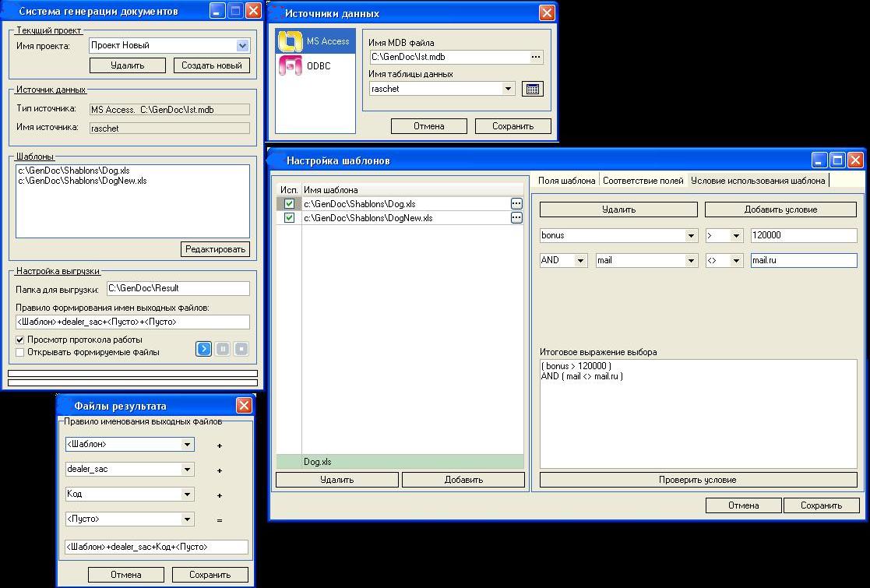
Task: Open ellipsis button for Dog.xls template row
Action: [516, 203]
